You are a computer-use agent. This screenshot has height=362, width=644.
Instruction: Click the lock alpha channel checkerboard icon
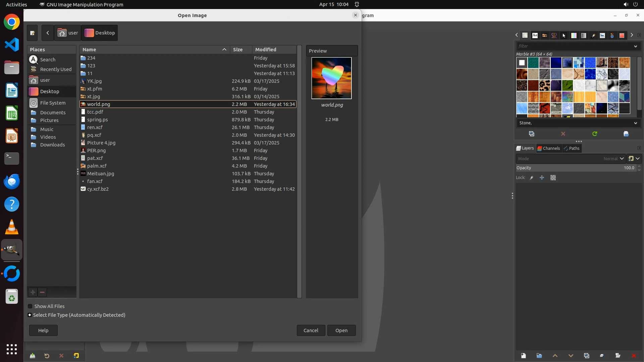click(x=553, y=178)
